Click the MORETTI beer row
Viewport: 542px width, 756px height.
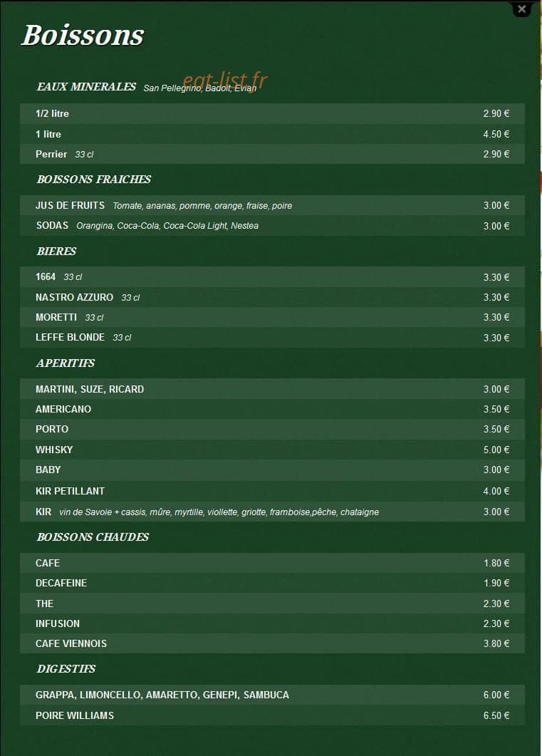[272, 317]
